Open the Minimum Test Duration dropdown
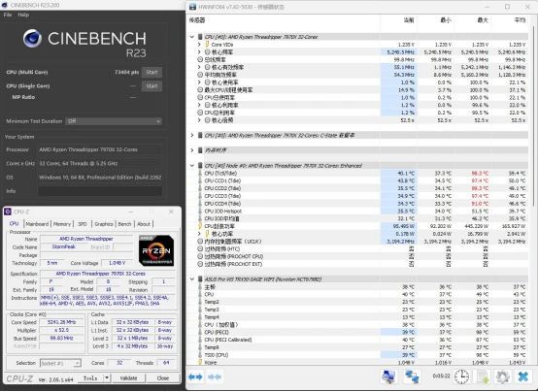The image size is (538, 392). [114, 121]
